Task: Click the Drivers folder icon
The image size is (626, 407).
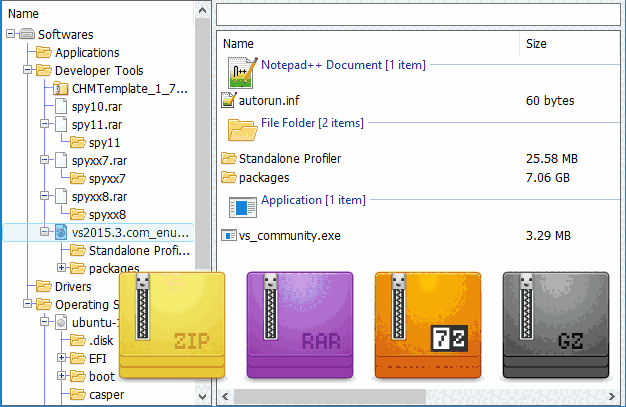Action: pos(44,286)
